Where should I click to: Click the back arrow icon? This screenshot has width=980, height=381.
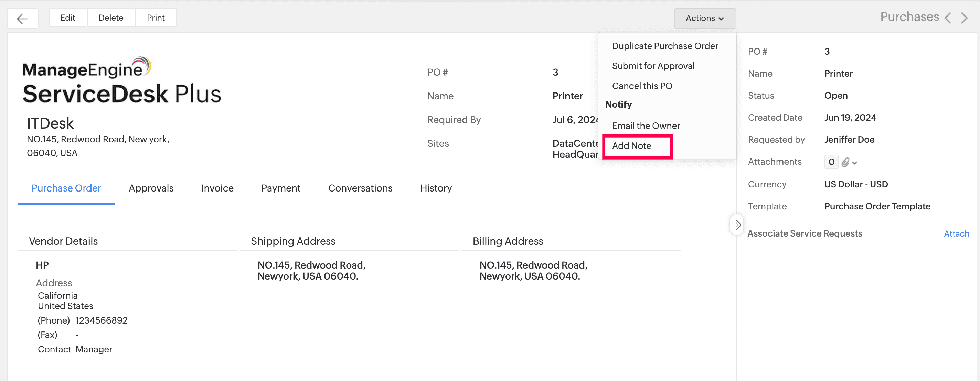coord(22,18)
